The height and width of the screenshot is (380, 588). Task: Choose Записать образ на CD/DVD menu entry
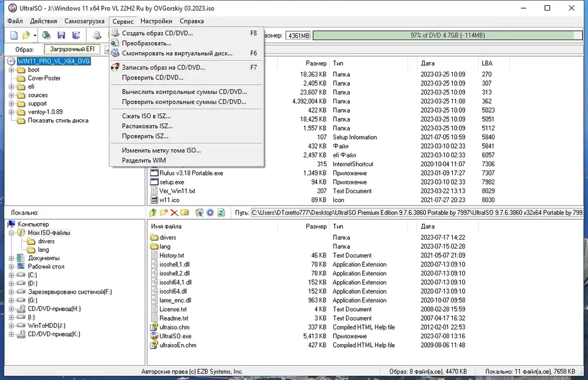[187, 68]
